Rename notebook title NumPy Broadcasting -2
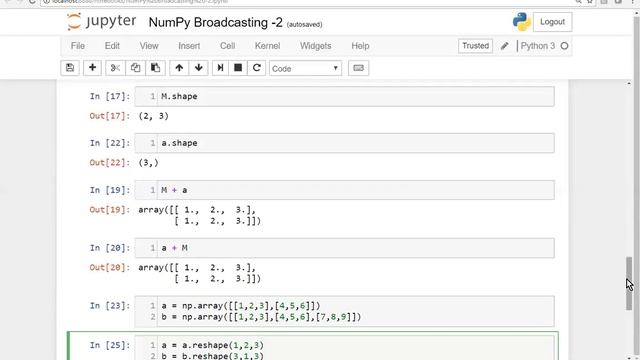Viewport: 640px width, 360px height. 216,22
